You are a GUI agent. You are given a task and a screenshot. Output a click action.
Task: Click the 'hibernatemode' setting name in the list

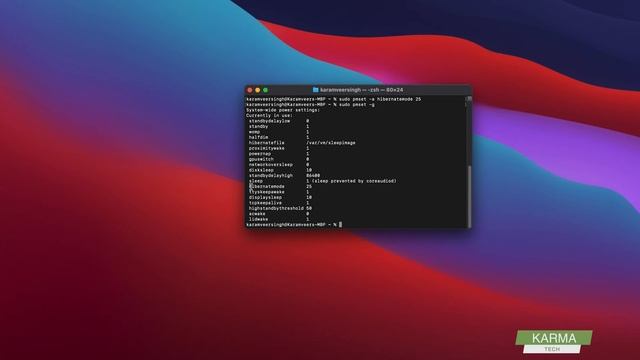(266, 187)
